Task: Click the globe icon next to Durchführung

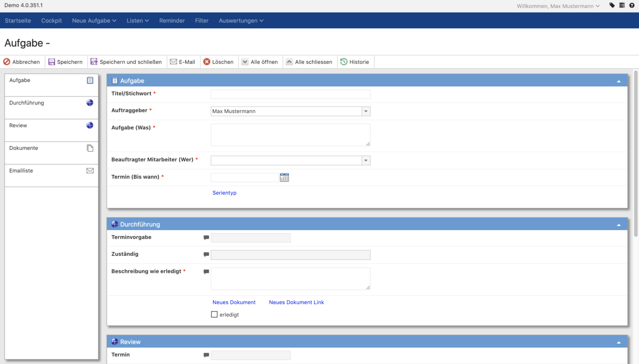Action: 90,102
